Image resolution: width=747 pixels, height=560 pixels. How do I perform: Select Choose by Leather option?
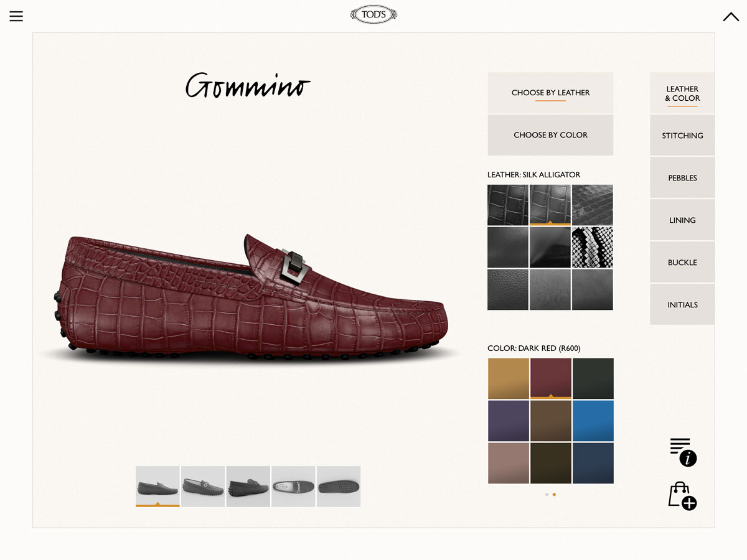[x=550, y=93]
